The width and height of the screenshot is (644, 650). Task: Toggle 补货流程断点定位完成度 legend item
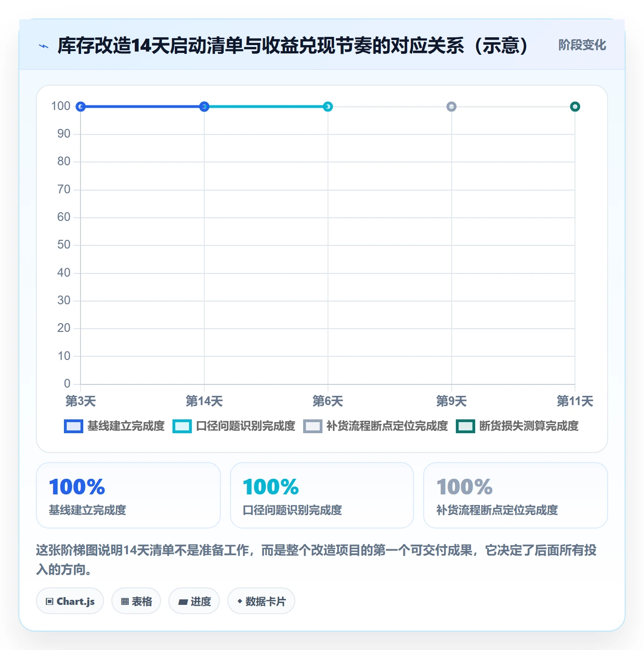(x=375, y=426)
